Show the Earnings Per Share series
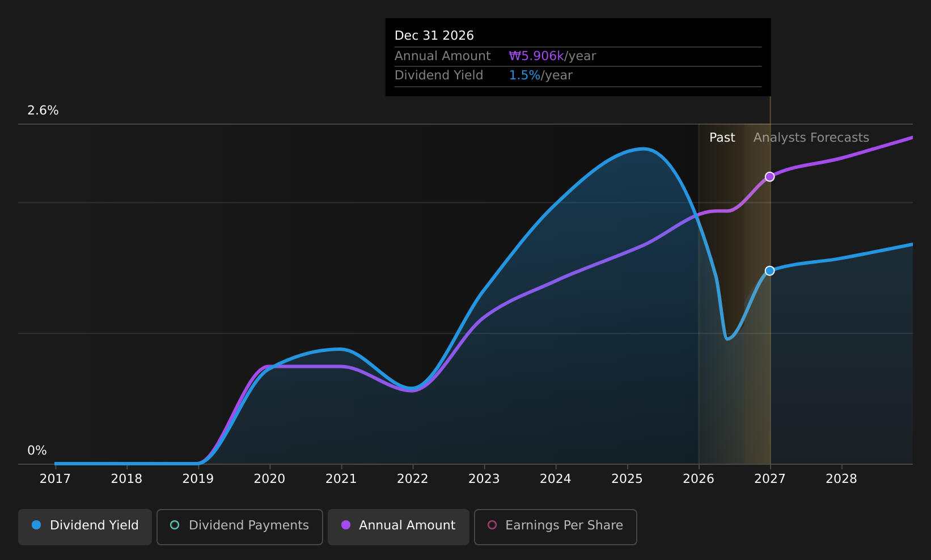Image resolution: width=931 pixels, height=560 pixels. pos(556,527)
